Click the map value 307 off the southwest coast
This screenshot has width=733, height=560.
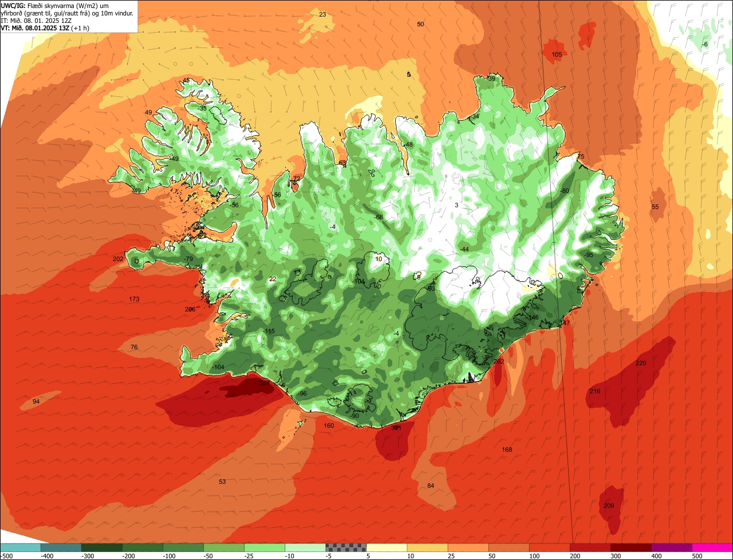265,384
